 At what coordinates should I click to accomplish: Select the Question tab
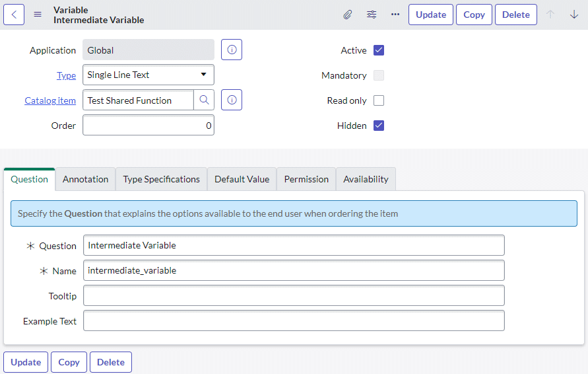click(x=30, y=180)
